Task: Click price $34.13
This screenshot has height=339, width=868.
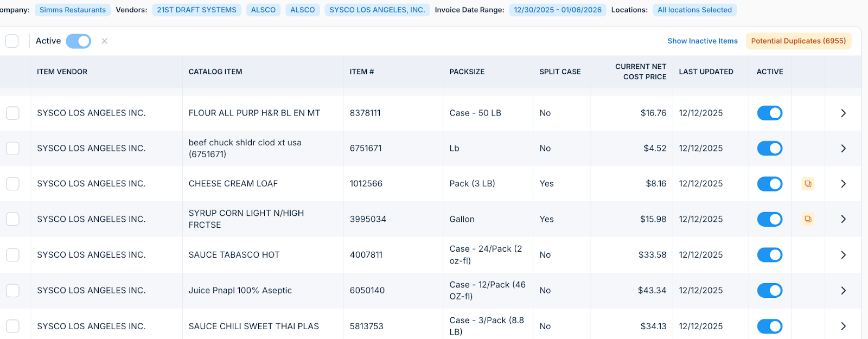Action: click(x=653, y=327)
